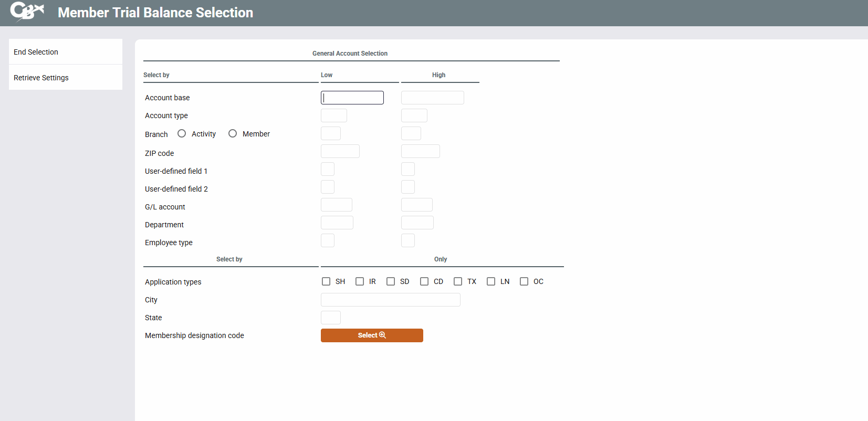Toggle the CD application type checkbox
The image size is (868, 421).
pos(424,281)
